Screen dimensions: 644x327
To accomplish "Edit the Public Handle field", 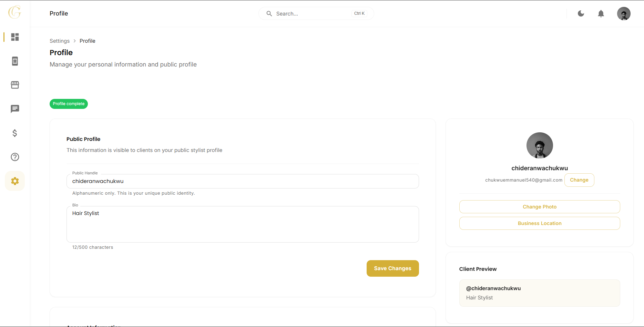I will pos(243,181).
